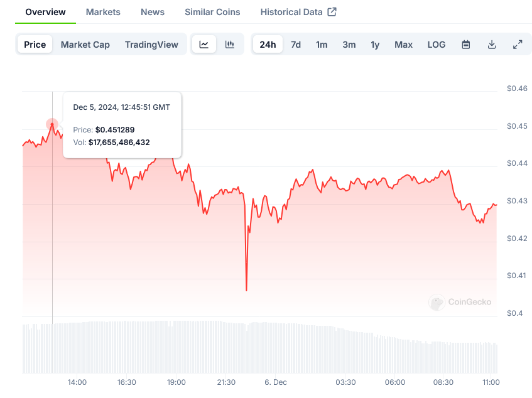Go to the News tab
This screenshot has height=398, width=532.
pyautogui.click(x=153, y=12)
